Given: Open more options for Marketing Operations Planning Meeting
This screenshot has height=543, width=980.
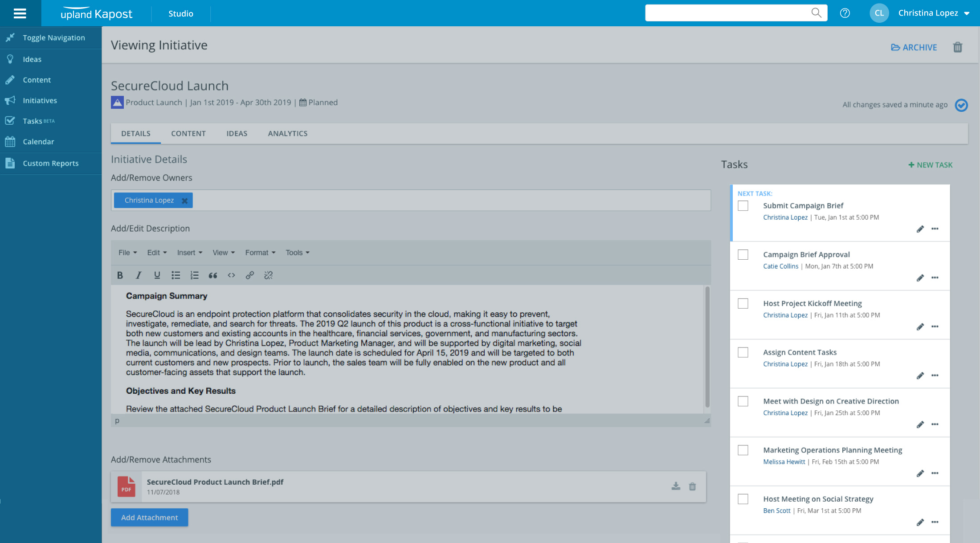Looking at the screenshot, I should pos(935,473).
